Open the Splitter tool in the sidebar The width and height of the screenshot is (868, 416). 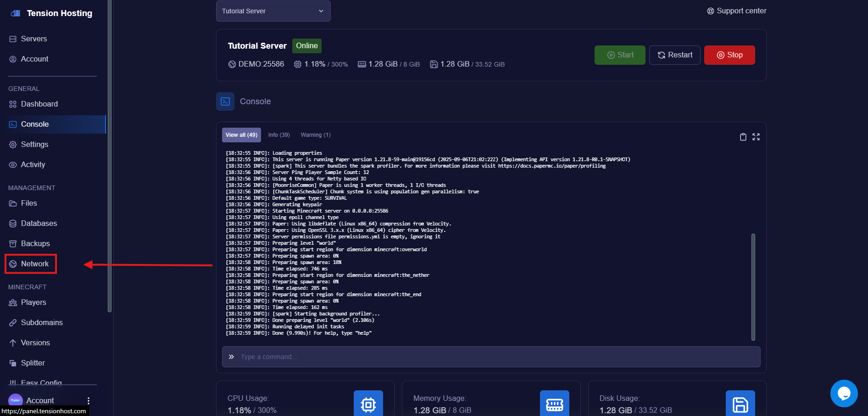click(33, 363)
